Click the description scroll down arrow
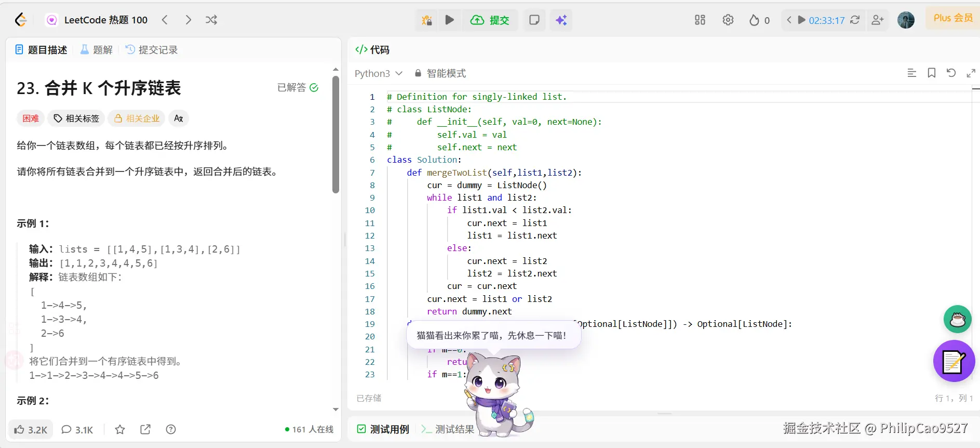980x448 pixels. (335, 410)
